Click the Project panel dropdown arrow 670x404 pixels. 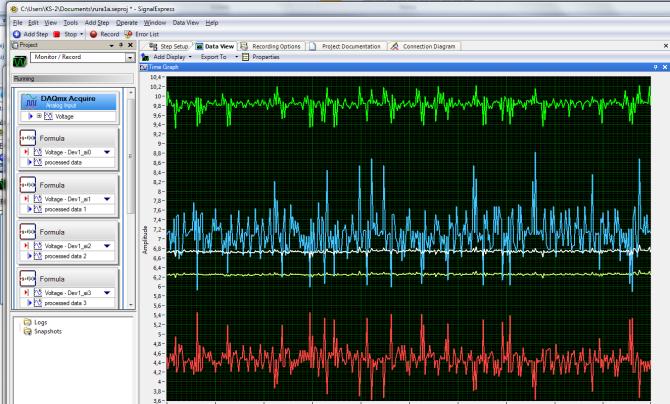[x=112, y=45]
